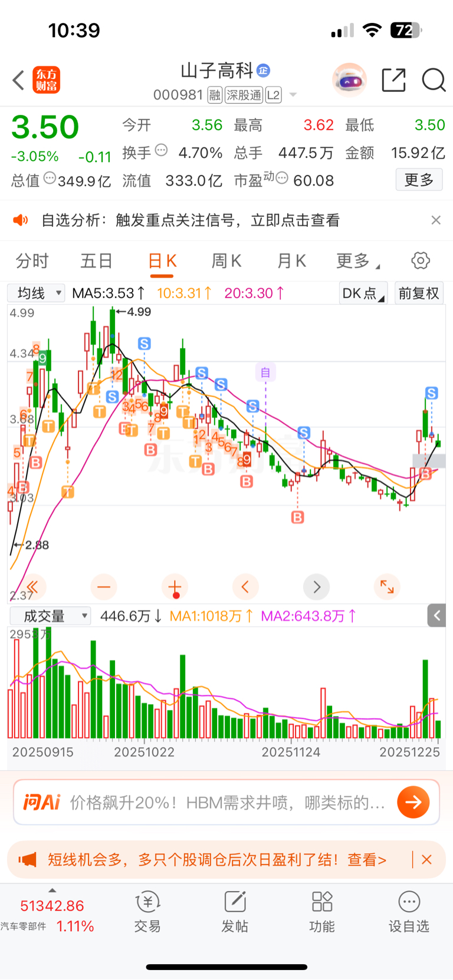Open the 东方财富 logo icon
Image resolution: width=453 pixels, height=980 pixels.
46,80
